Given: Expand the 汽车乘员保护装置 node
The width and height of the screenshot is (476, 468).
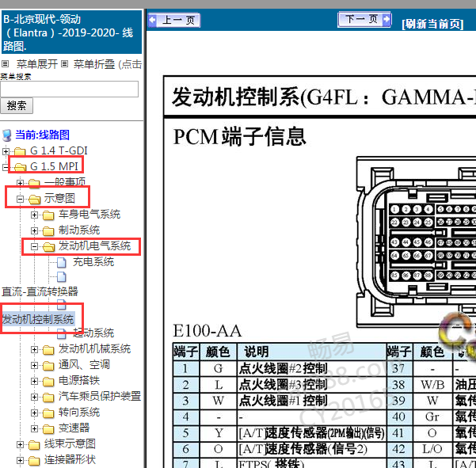Looking at the screenshot, I should pos(34,397).
